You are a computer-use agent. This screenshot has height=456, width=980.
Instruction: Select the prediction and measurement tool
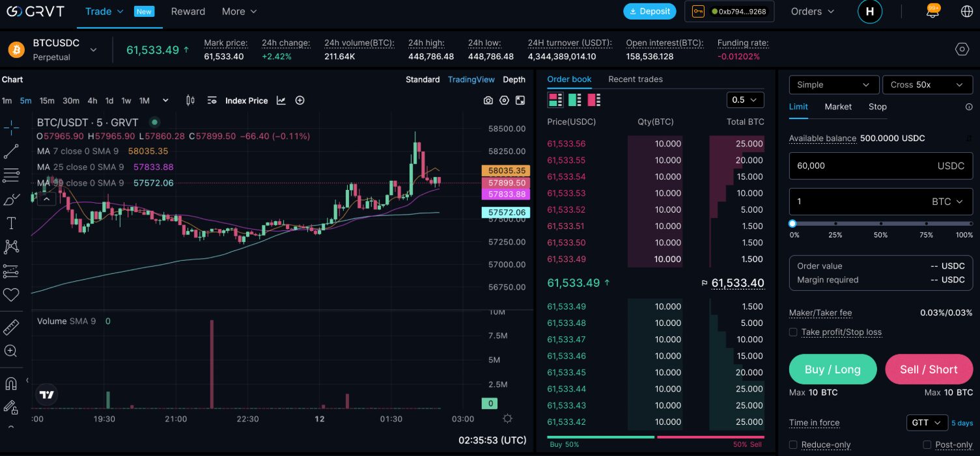coord(11,271)
